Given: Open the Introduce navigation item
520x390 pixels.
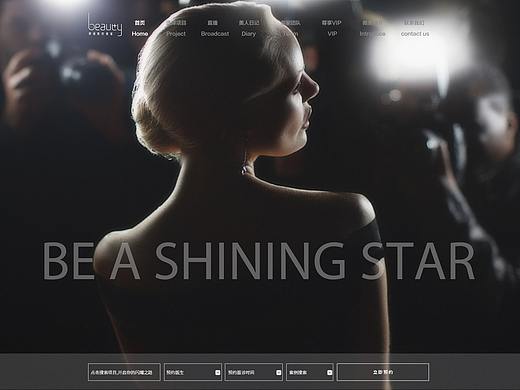Looking at the screenshot, I should pyautogui.click(x=372, y=28).
